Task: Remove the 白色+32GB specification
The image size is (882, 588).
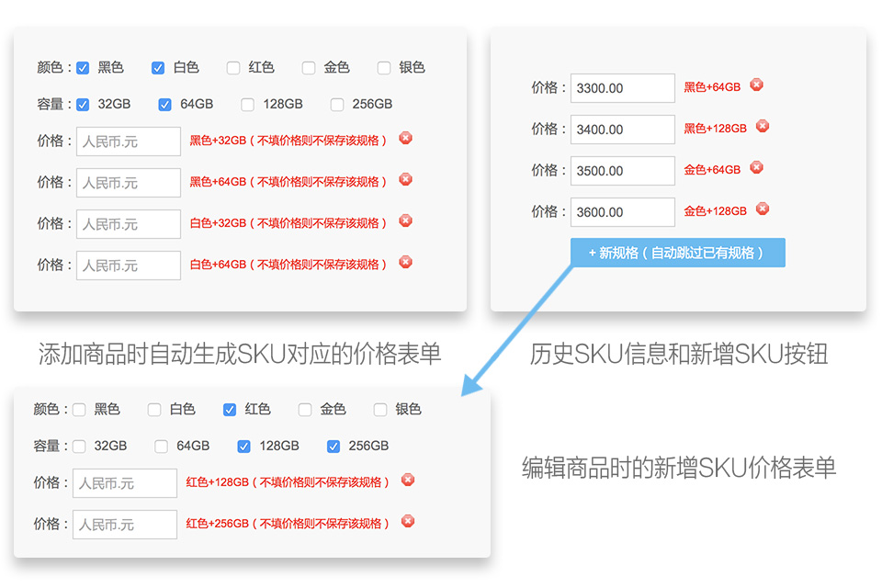Action: tap(405, 221)
